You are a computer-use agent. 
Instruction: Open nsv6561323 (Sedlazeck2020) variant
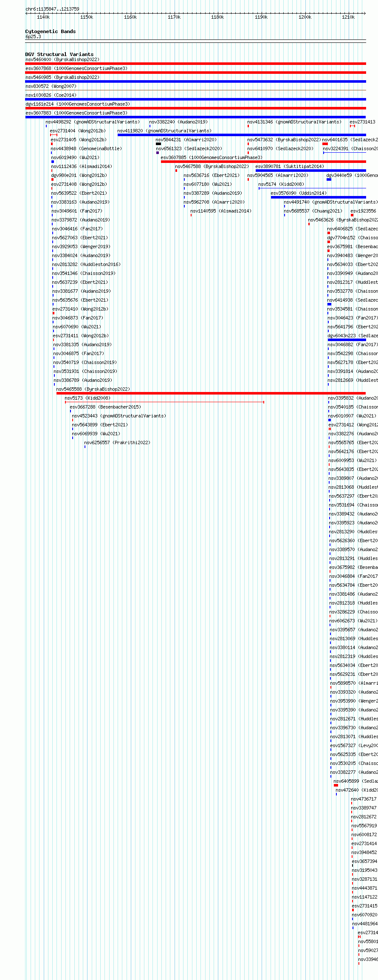pyautogui.click(x=189, y=148)
